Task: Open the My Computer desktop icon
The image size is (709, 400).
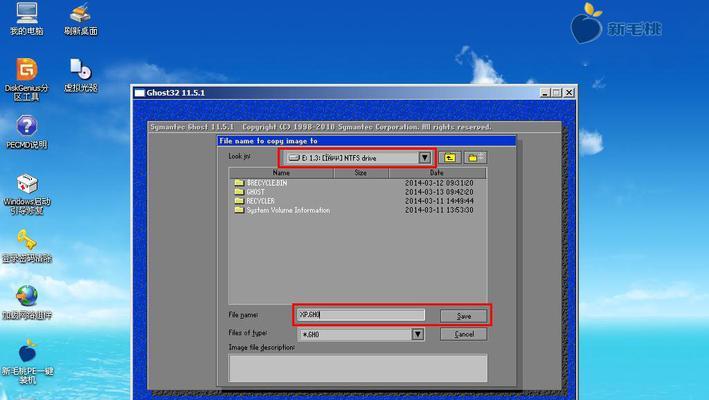Action: point(27,19)
